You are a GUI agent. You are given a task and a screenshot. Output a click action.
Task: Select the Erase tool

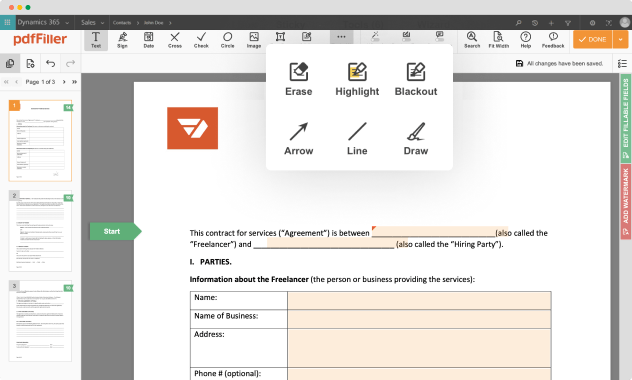click(299, 79)
